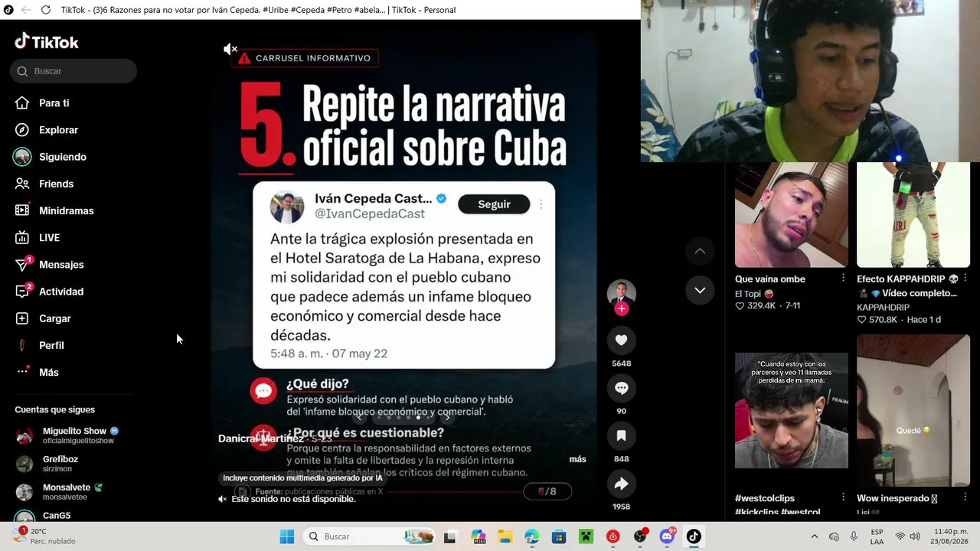Open Microsoft 365 from the taskbar

[x=479, y=536]
